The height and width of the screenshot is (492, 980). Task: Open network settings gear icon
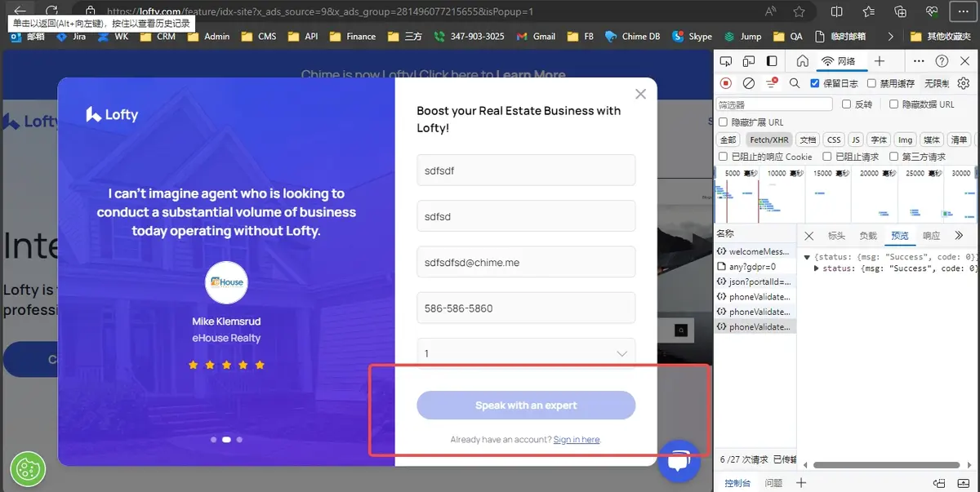964,83
